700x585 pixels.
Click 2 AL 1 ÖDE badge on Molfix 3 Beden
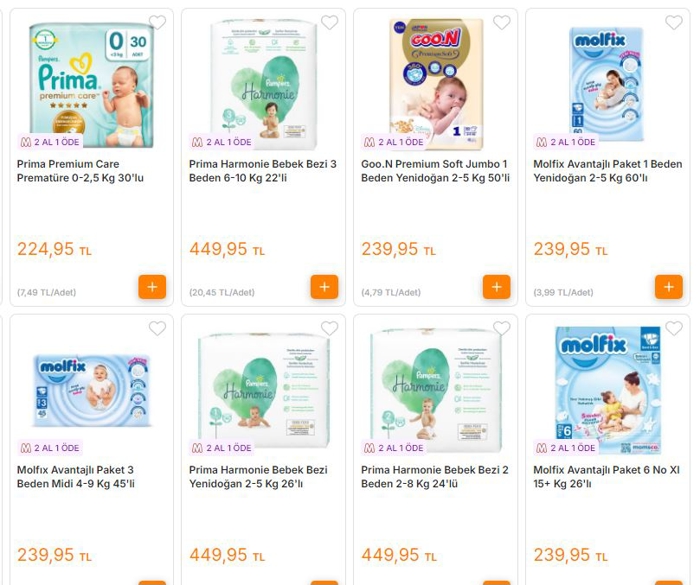pos(50,448)
